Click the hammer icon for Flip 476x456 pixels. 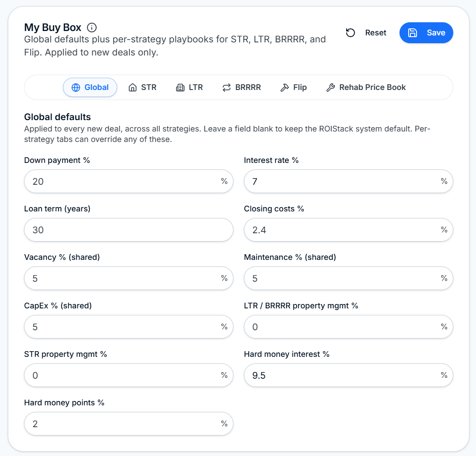[285, 88]
